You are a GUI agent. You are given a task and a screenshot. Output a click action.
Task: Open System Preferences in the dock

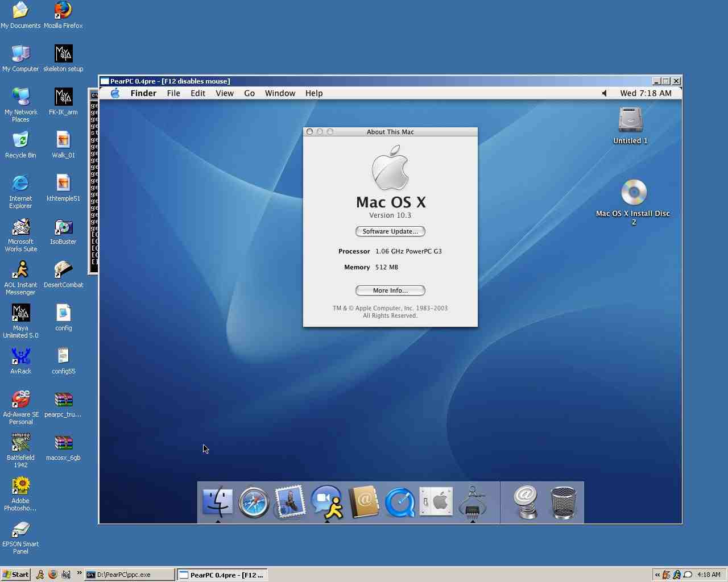436,502
